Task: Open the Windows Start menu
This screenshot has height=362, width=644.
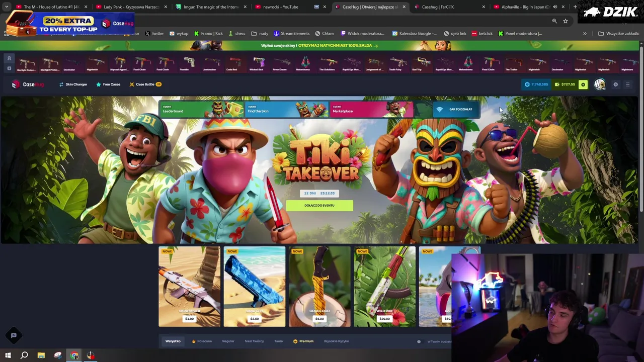Action: pyautogui.click(x=8, y=355)
